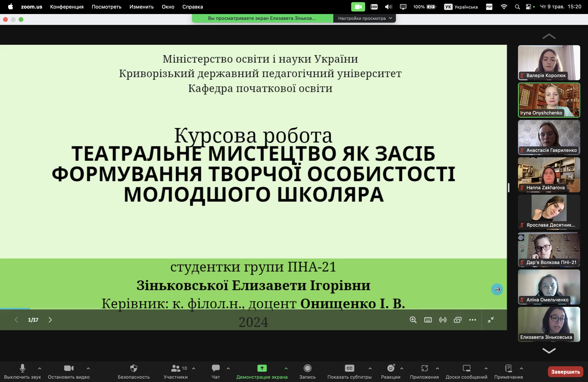Click Демонстрация экрана share screen icon

(x=262, y=368)
